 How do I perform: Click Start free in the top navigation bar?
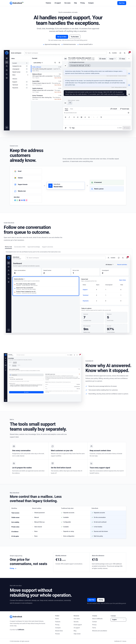point(122,3)
